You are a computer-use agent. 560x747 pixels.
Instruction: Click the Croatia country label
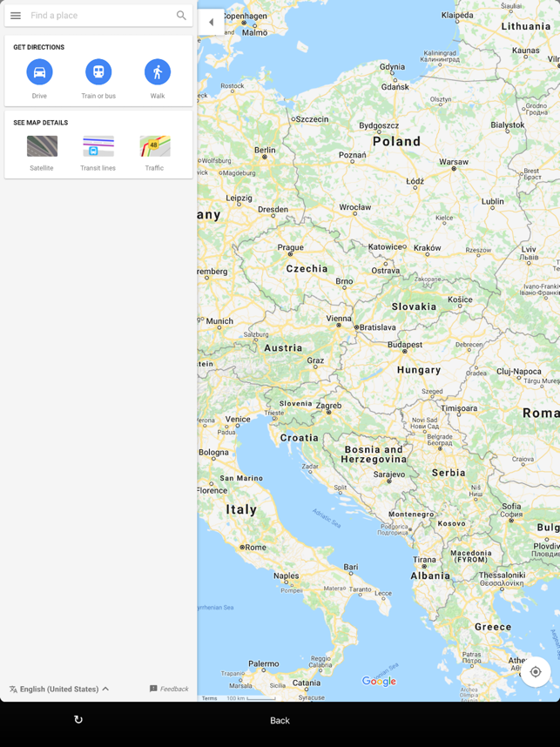(x=300, y=438)
